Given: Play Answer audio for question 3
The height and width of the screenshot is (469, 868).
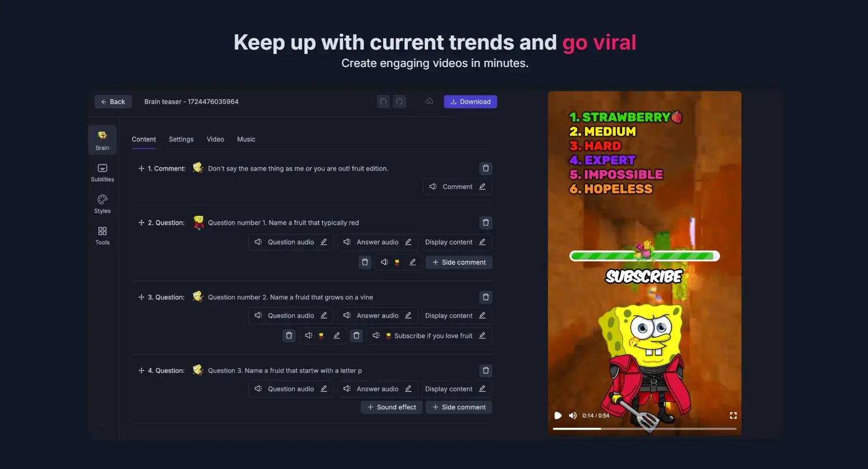Looking at the screenshot, I should pyautogui.click(x=347, y=316).
